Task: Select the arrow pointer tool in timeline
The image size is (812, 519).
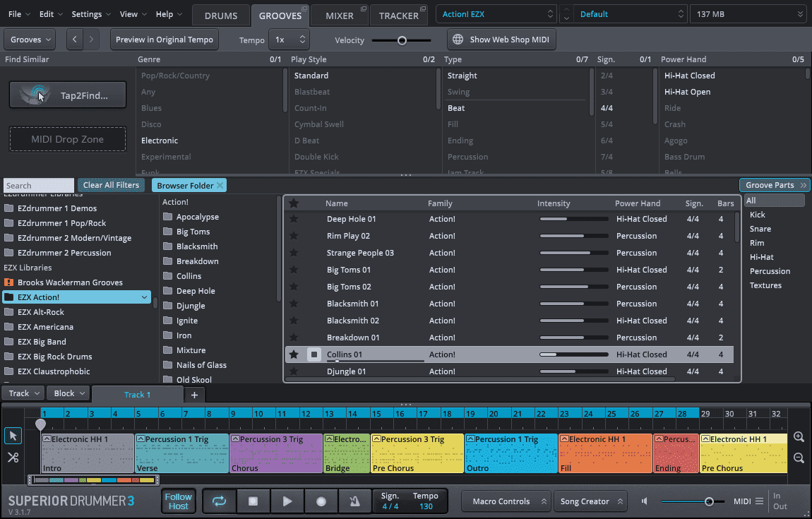Action: pos(13,436)
